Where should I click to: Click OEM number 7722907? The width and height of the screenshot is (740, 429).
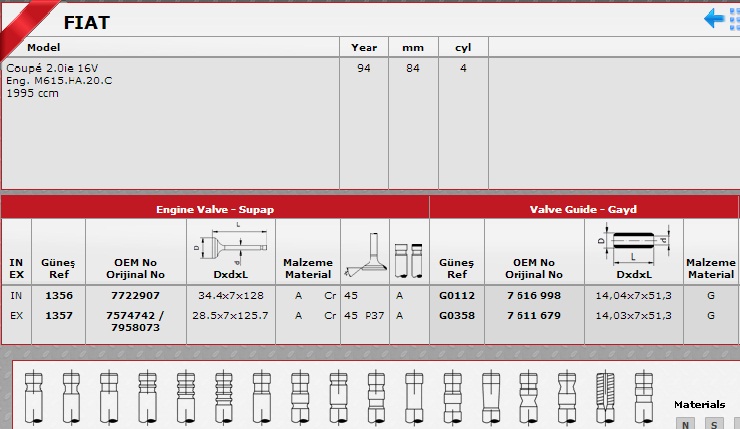(x=135, y=296)
